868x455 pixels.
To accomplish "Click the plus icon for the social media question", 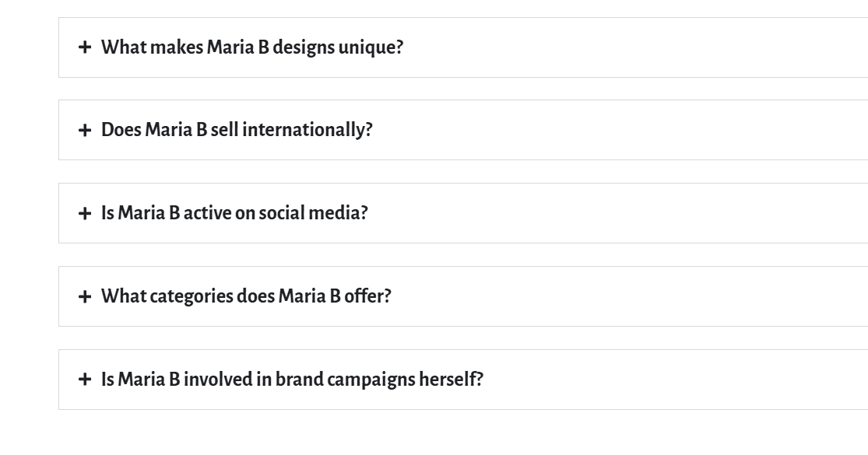I will pyautogui.click(x=85, y=214).
